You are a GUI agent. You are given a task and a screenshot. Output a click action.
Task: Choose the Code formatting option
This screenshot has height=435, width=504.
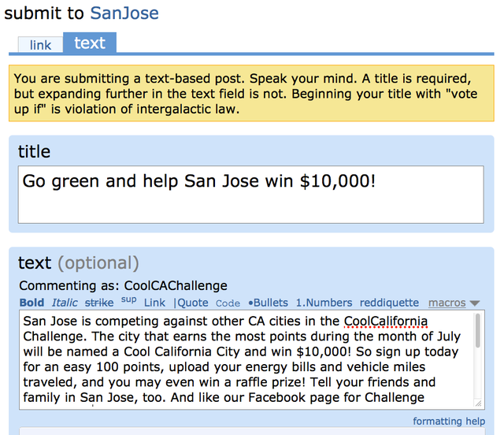(x=228, y=303)
